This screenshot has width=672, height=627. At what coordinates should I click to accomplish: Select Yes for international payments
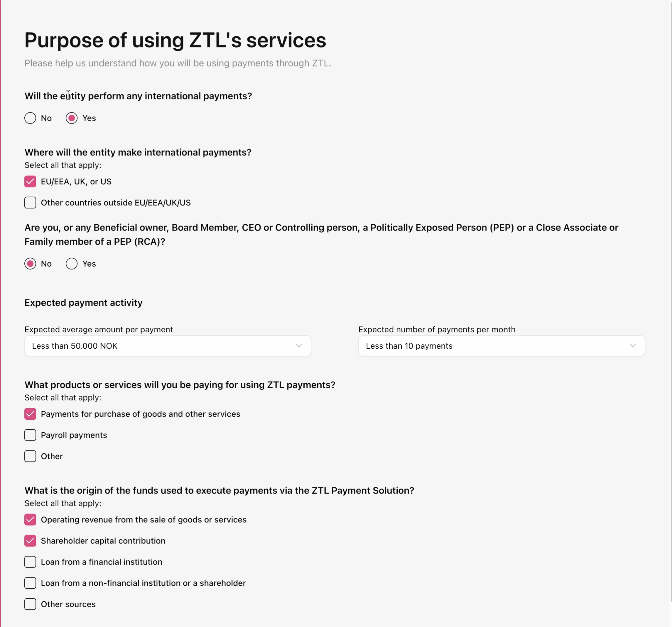coord(72,118)
